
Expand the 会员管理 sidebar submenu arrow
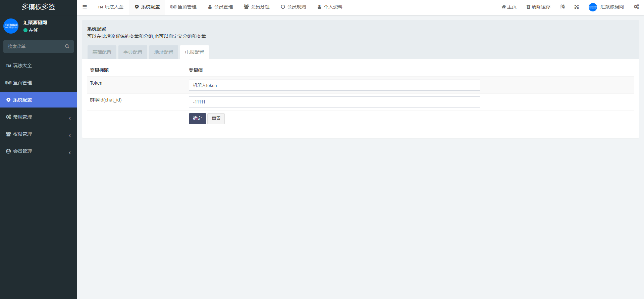click(x=70, y=153)
